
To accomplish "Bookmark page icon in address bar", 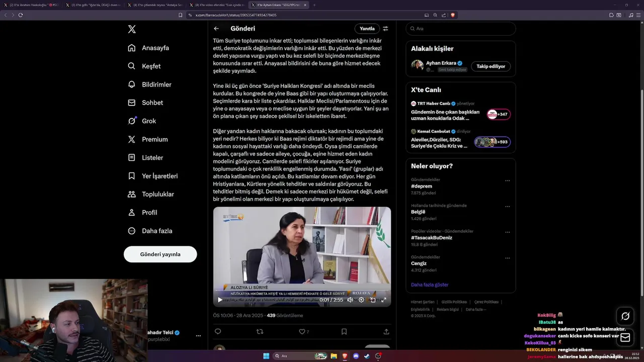I will 181,15.
